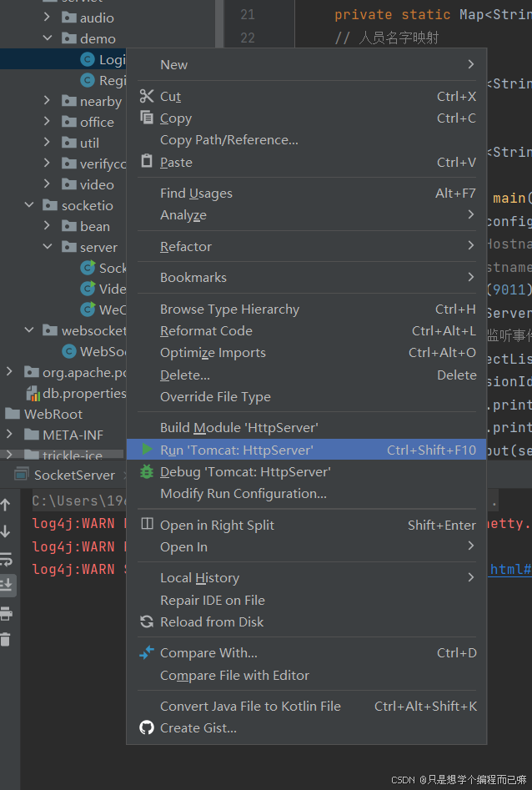
Task: Toggle soft-wrap in console sidebar
Action: point(6,558)
